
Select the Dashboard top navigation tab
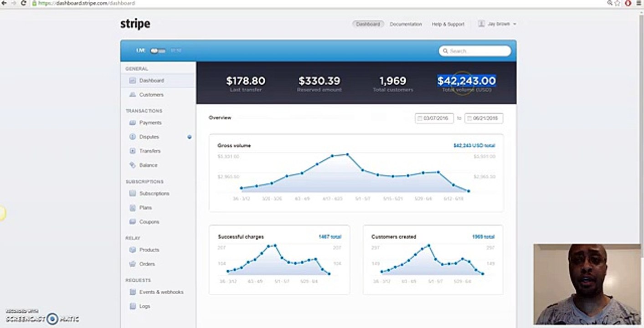click(x=368, y=24)
